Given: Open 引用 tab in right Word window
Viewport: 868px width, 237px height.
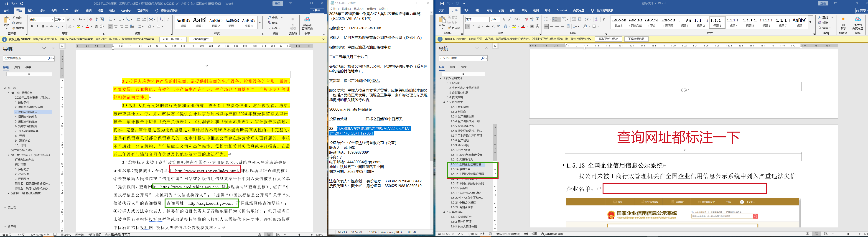Looking at the screenshot, I should point(501,11).
